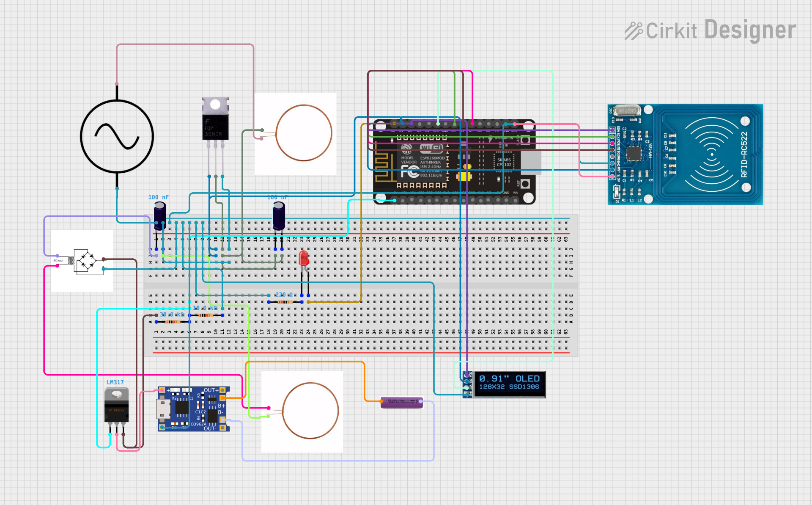812x505 pixels.
Task: Select the 220 Ω resistor body
Action: pos(285,302)
